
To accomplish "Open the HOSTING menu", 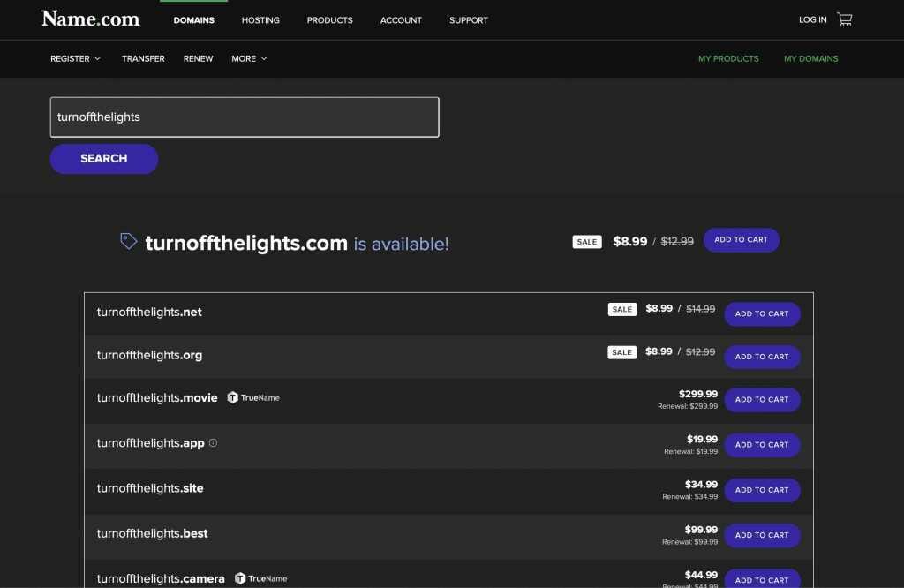I will click(260, 20).
